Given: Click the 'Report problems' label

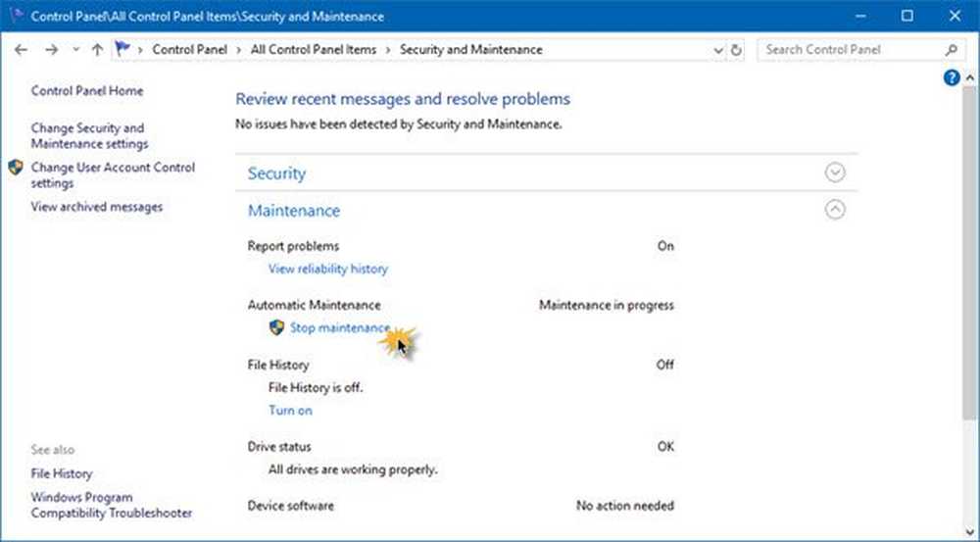Looking at the screenshot, I should 293,246.
